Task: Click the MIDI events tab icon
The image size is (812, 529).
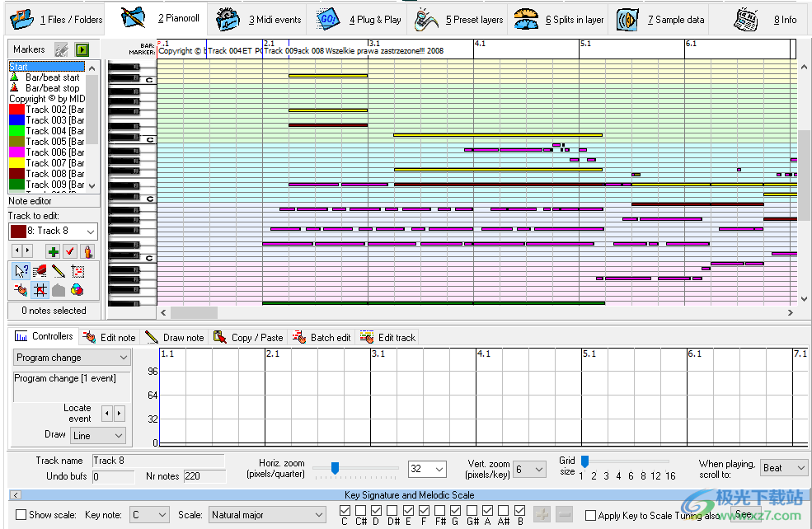Action: tap(228, 20)
